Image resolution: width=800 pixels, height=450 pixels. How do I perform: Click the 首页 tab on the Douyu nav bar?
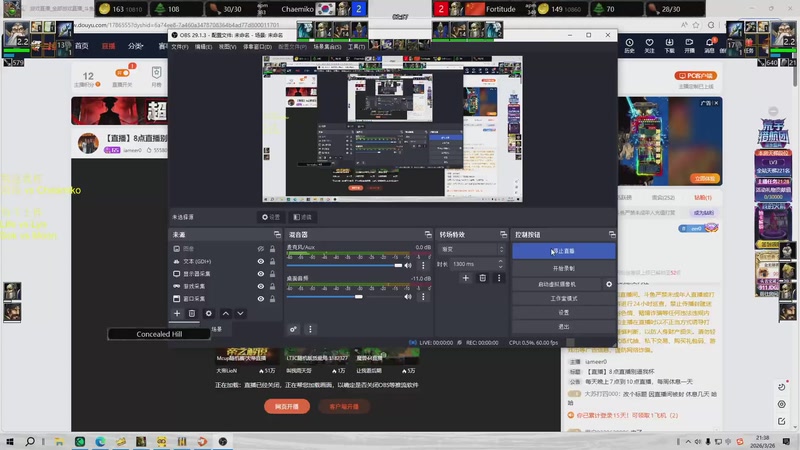tap(82, 46)
